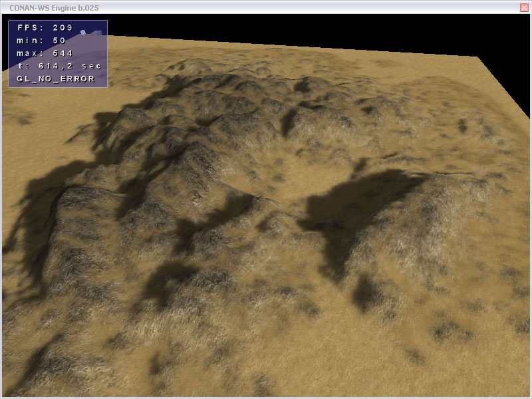Click the small white object on the horizon
Viewport: 532px width, 399px height.
point(82,32)
